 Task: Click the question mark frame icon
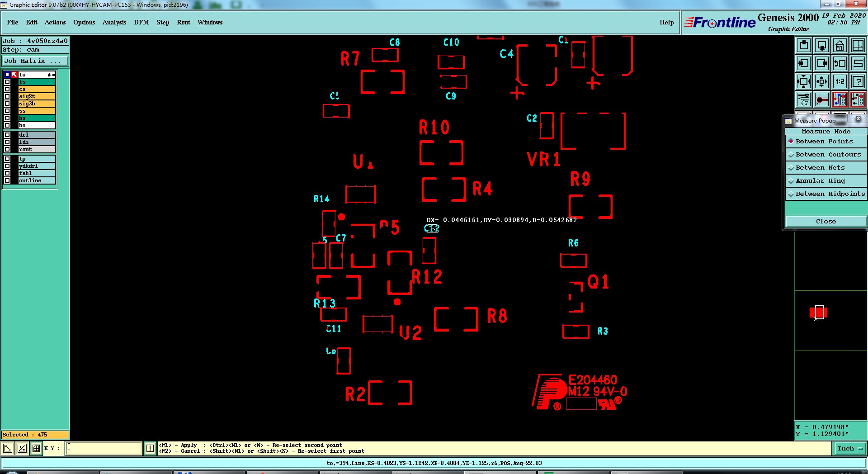click(858, 81)
